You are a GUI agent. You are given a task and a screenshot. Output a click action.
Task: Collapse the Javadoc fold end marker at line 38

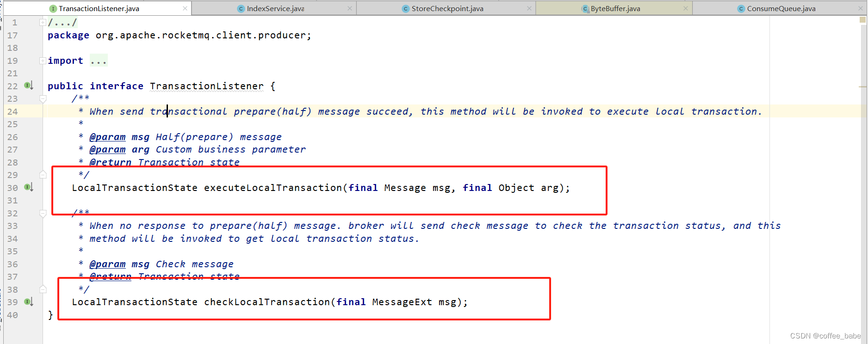43,289
